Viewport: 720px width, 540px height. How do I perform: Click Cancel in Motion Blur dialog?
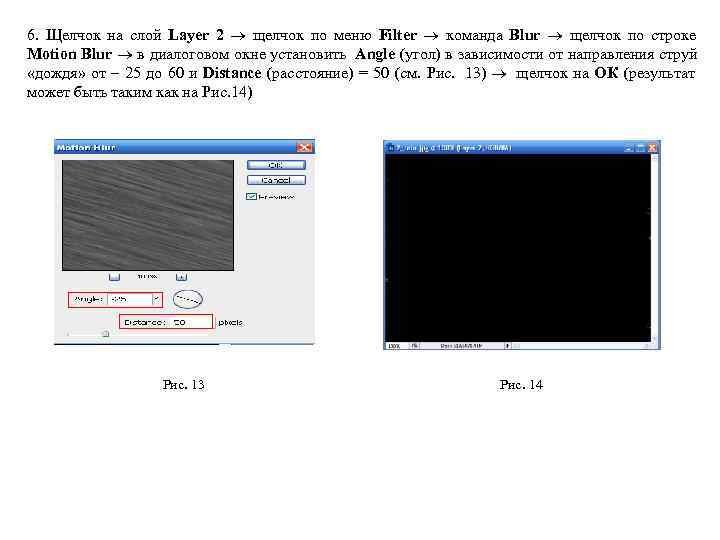(x=276, y=180)
